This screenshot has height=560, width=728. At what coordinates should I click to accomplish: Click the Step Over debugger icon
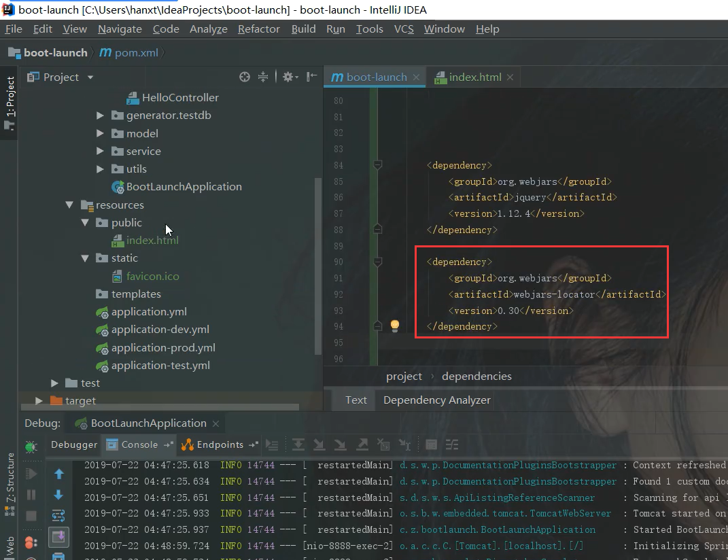[298, 445]
